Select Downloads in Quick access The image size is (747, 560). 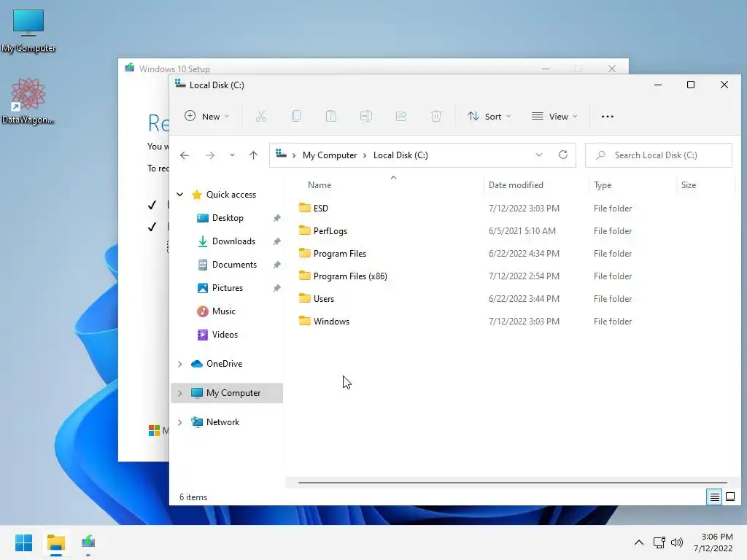[233, 241]
